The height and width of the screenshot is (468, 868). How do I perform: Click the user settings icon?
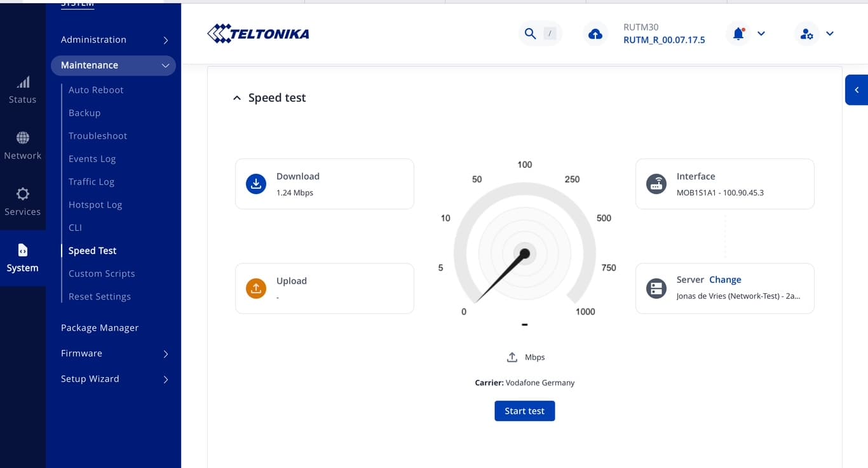[807, 34]
